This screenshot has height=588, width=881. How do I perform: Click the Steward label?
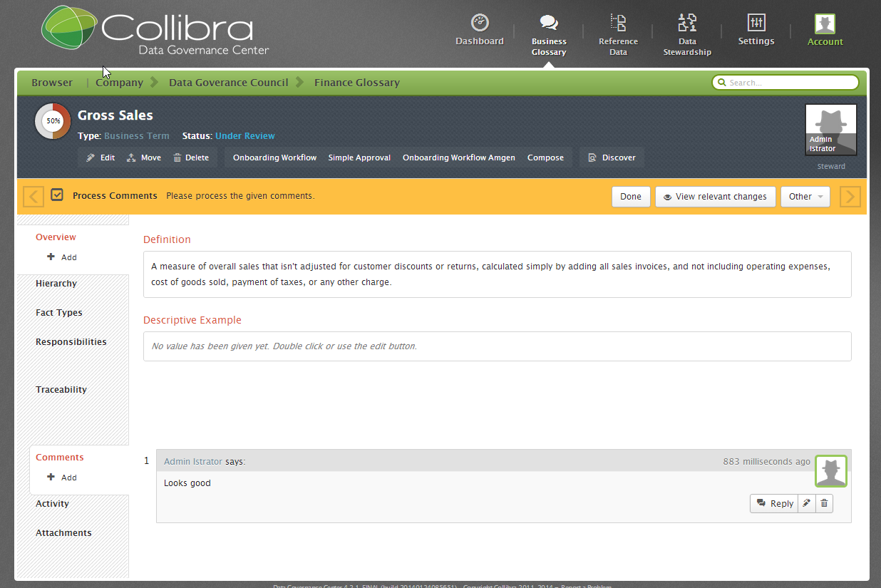(831, 167)
